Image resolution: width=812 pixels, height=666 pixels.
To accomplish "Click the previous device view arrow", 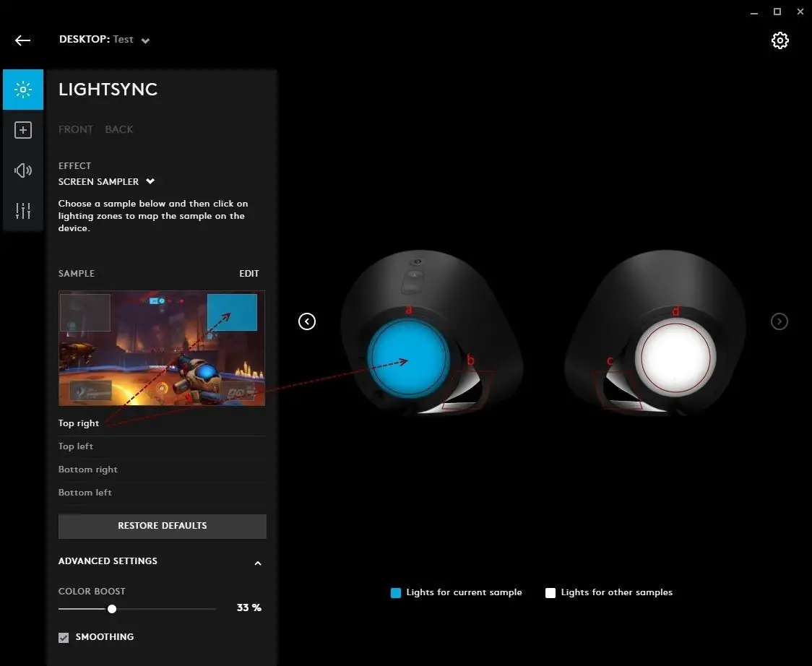I will click(307, 321).
